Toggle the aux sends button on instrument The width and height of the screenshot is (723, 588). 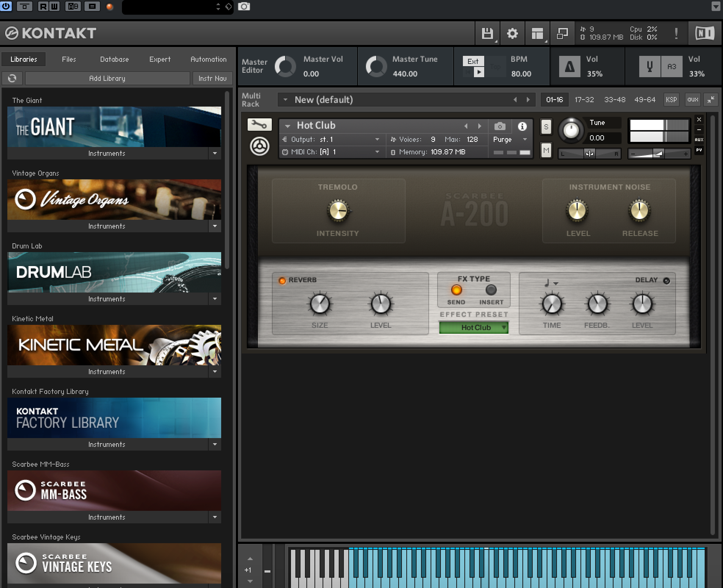pyautogui.click(x=699, y=140)
